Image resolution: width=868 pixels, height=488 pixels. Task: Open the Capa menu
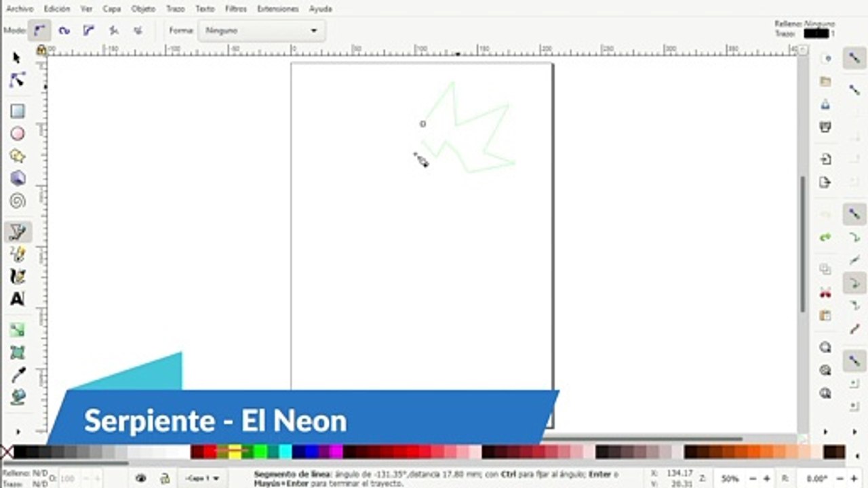coord(112,9)
